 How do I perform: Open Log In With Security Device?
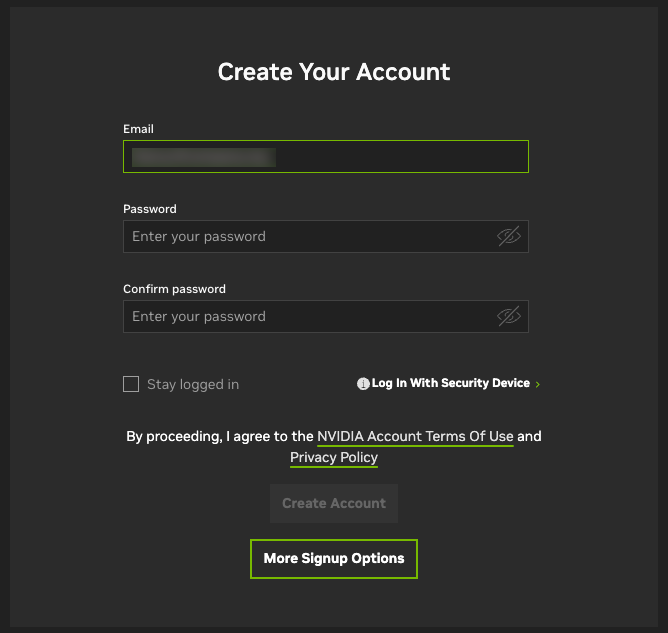pyautogui.click(x=451, y=383)
